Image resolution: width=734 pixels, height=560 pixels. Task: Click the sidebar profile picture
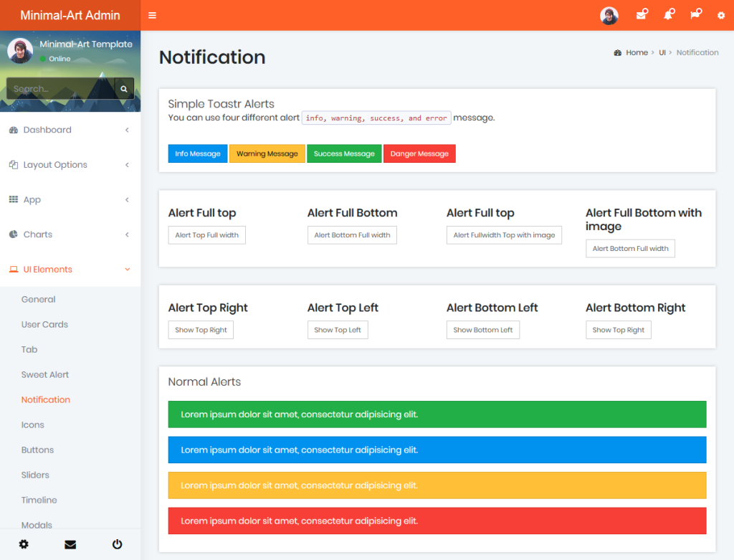[20, 51]
